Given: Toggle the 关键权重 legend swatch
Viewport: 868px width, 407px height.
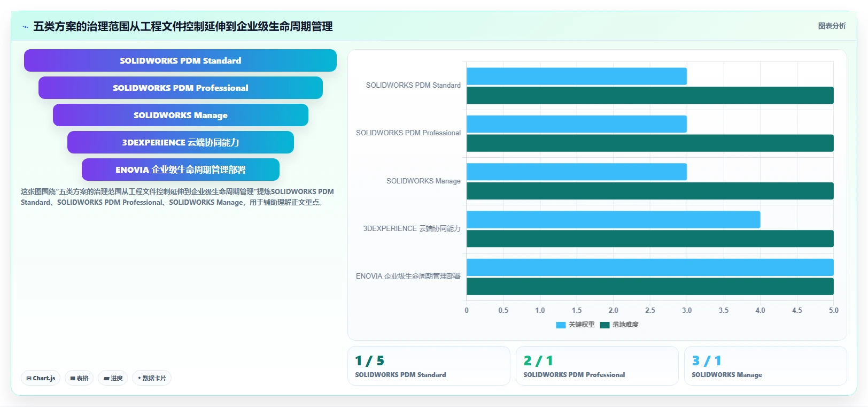Looking at the screenshot, I should 561,325.
